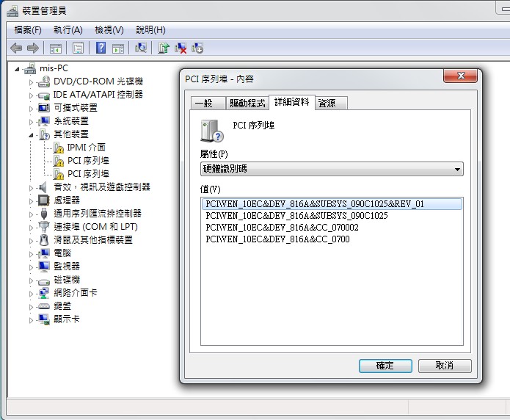
Task: Click the 其他裝置 unknown device icon
Action: pos(44,134)
